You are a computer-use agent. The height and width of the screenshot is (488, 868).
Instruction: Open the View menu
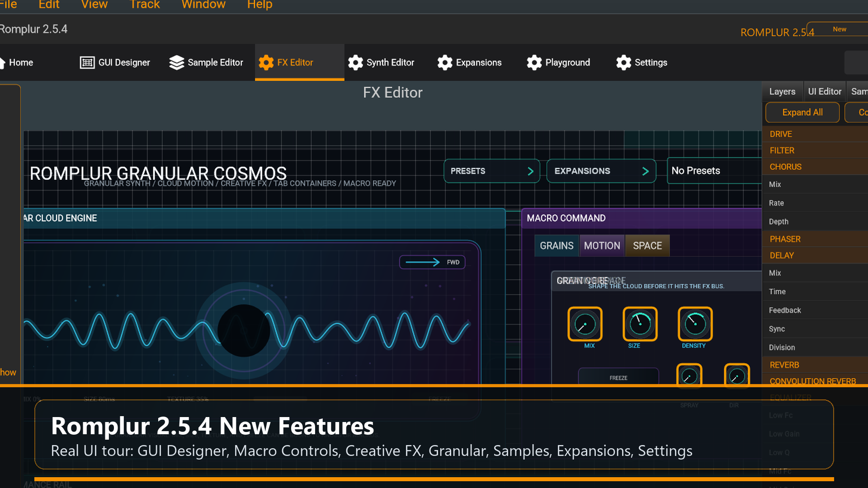[x=94, y=5]
